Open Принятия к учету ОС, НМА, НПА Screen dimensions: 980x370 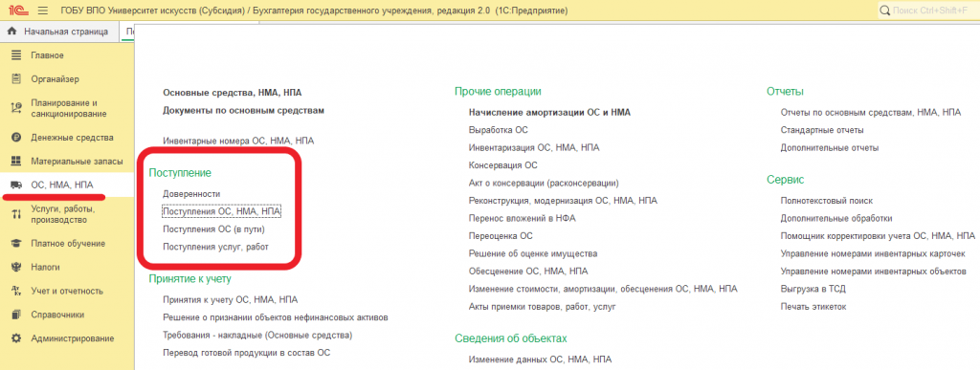[230, 299]
